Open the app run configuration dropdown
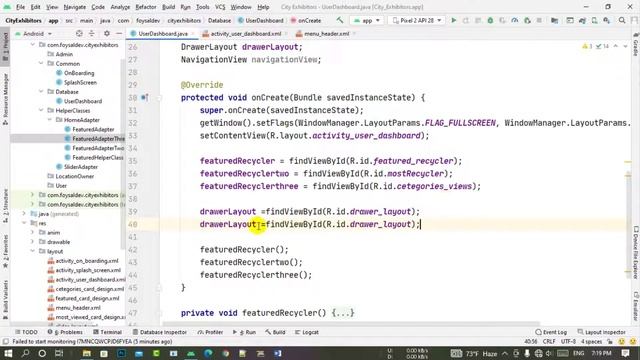 tap(367, 20)
